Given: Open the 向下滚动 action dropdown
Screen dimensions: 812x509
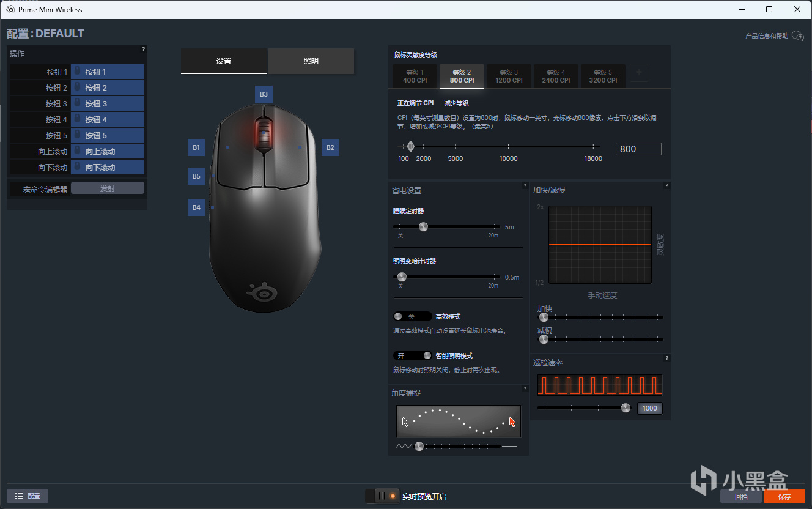Looking at the screenshot, I should [x=108, y=167].
